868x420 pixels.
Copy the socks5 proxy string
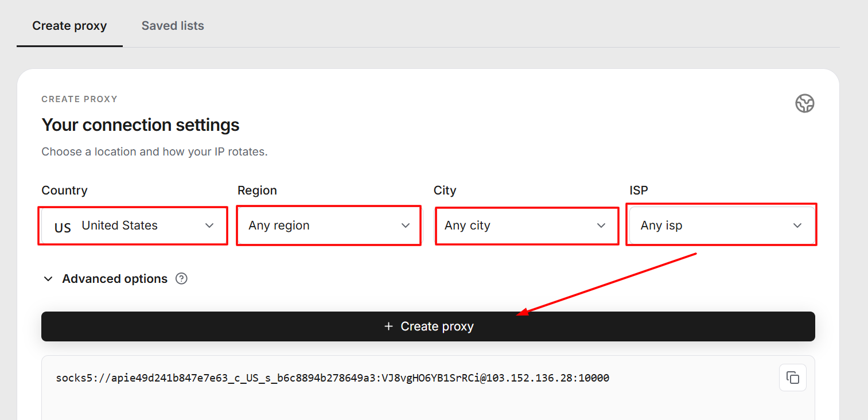pyautogui.click(x=793, y=378)
